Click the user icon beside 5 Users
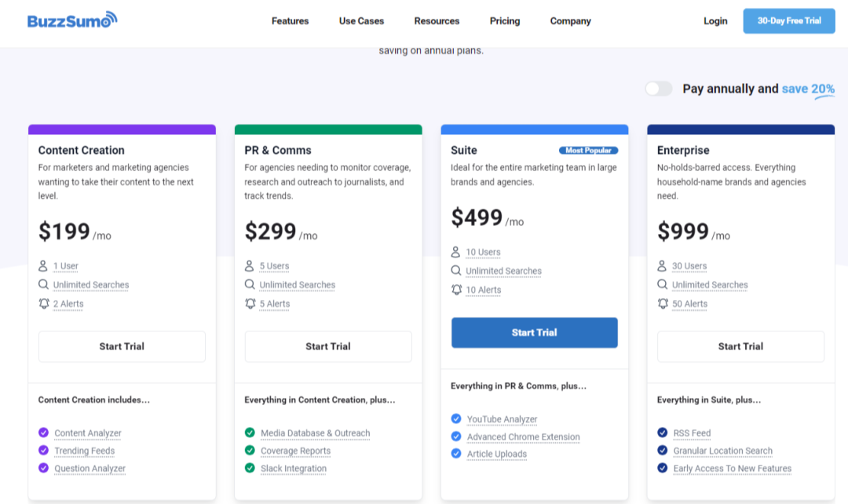Screen dimensions: 848x504 click(250, 265)
